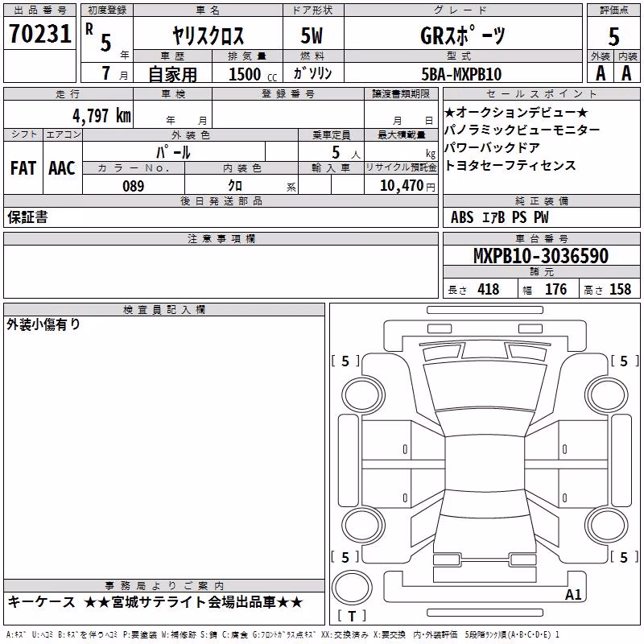644x644 pixels.
Task: Click the ドア形状 header label
Action: point(313,10)
